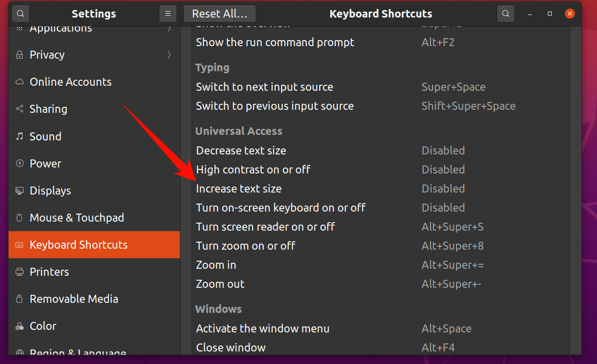Click the Alt+Super+= shortcut value
This screenshot has width=597, height=364.
(x=452, y=265)
